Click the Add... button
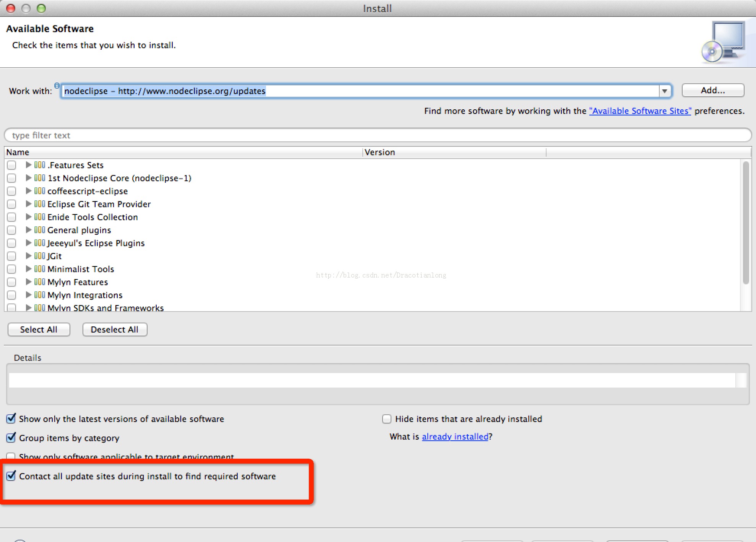756x542 pixels. pyautogui.click(x=713, y=90)
